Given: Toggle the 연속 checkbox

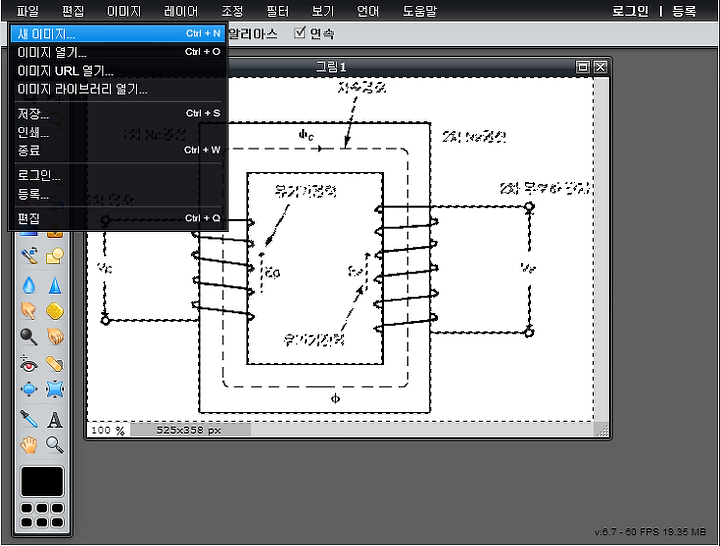Looking at the screenshot, I should pos(300,33).
